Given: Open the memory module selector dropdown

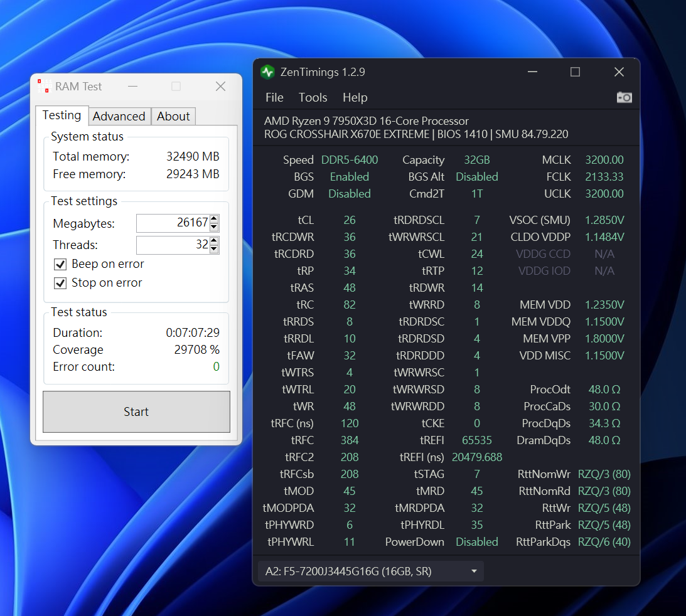Looking at the screenshot, I should (x=370, y=571).
